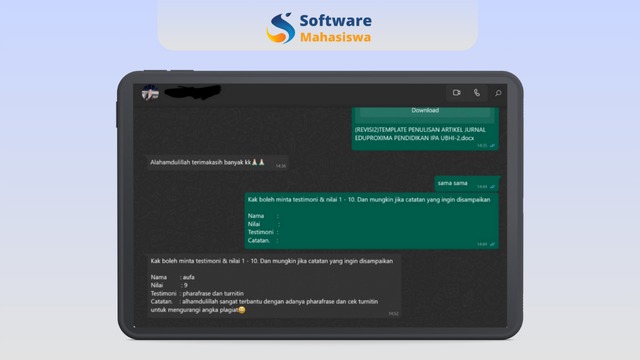Select the blacked-out contact name in header
Viewport: 640px width, 360px height.
193,92
